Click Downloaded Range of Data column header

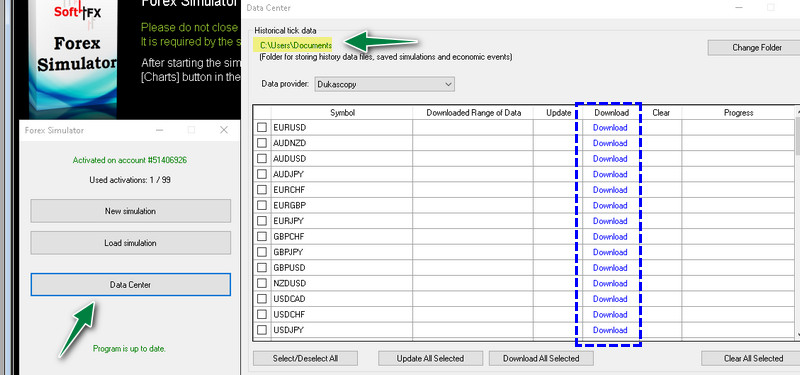473,113
